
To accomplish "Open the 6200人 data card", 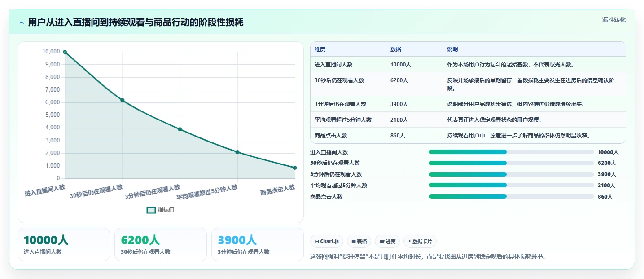I will [161, 244].
